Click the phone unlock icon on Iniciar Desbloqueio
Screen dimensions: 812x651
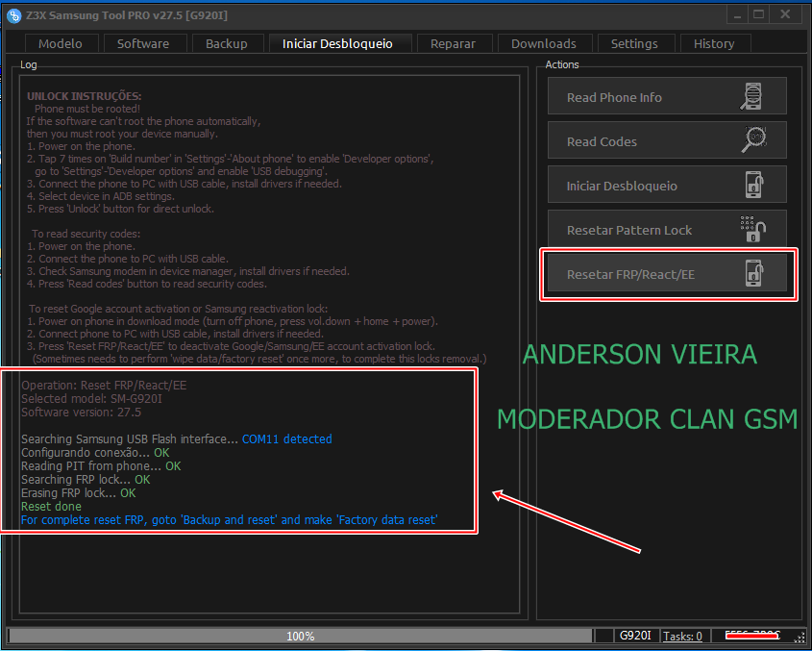coord(754,185)
